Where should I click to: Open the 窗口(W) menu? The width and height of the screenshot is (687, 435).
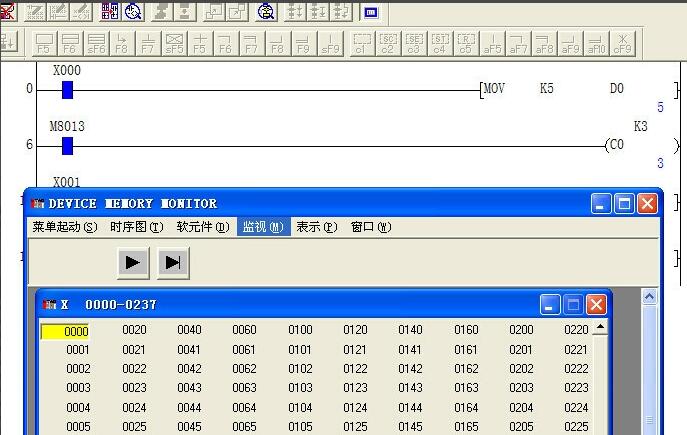[370, 227]
